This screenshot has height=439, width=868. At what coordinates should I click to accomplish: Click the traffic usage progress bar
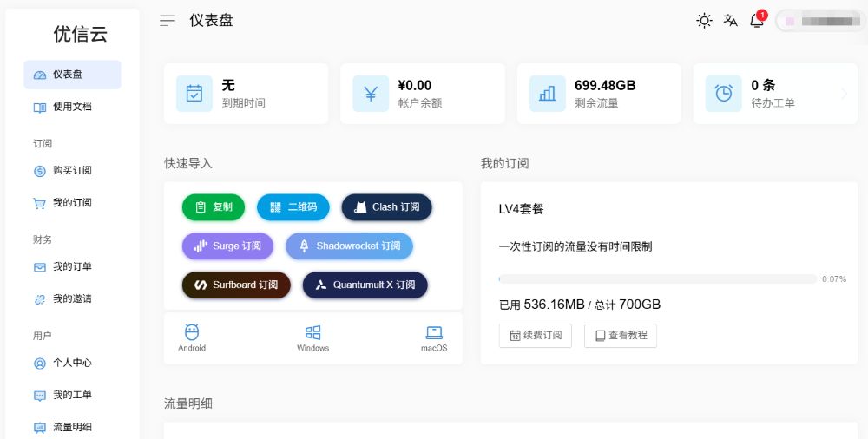tap(658, 279)
